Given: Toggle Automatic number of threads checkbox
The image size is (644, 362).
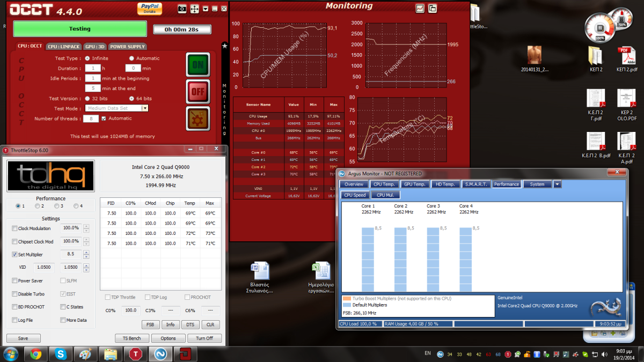Looking at the screenshot, I should coord(104,119).
